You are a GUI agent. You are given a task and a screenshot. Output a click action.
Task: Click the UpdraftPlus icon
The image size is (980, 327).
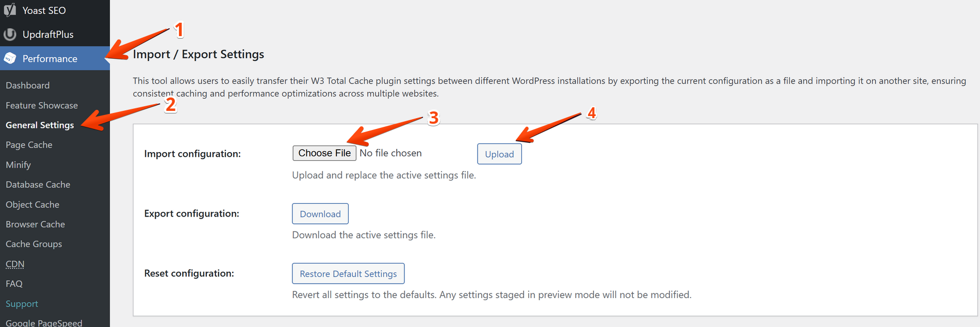click(10, 34)
